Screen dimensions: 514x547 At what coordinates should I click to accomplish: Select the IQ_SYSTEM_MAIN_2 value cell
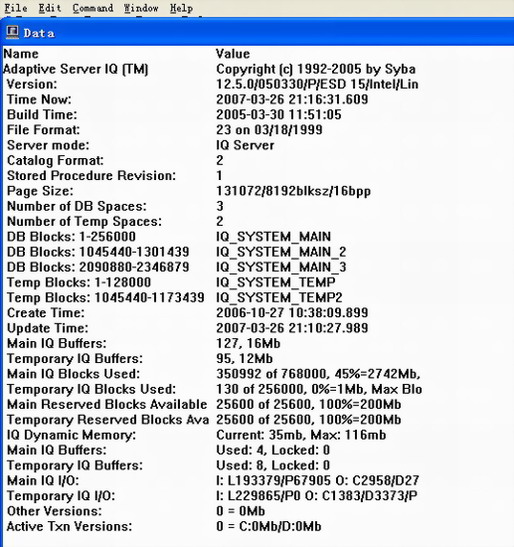tap(281, 252)
